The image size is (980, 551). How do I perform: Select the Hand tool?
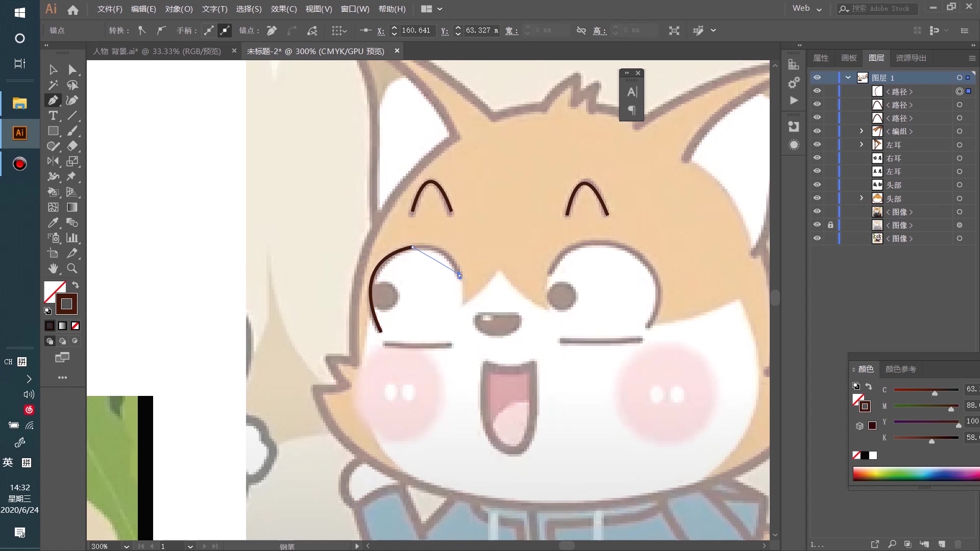53,268
